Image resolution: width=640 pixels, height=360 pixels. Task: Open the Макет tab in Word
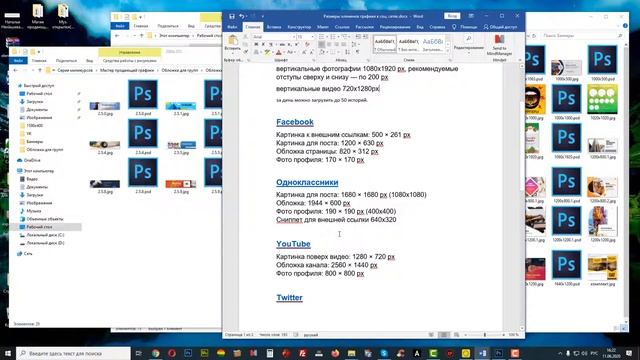(x=323, y=27)
